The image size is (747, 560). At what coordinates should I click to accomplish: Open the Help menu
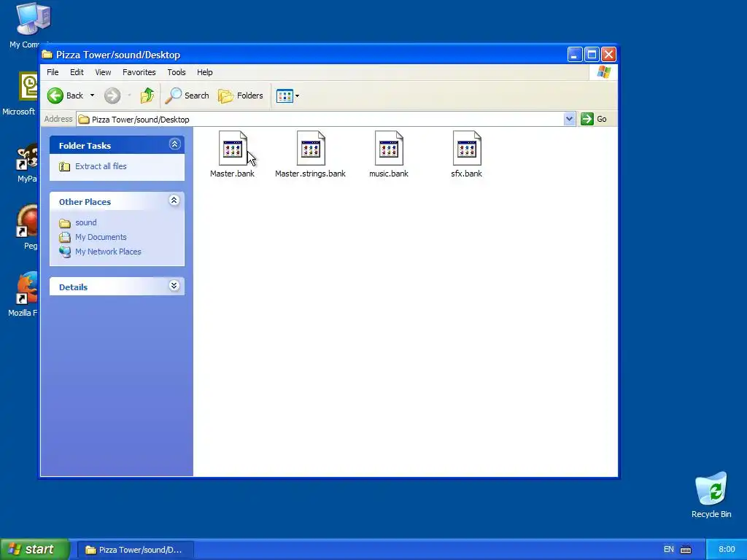pos(205,72)
